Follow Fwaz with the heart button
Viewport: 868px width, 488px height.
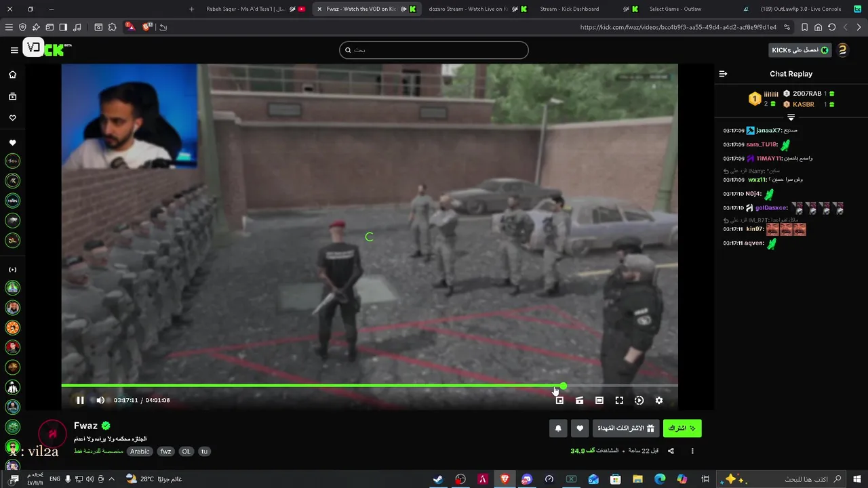pyautogui.click(x=579, y=428)
